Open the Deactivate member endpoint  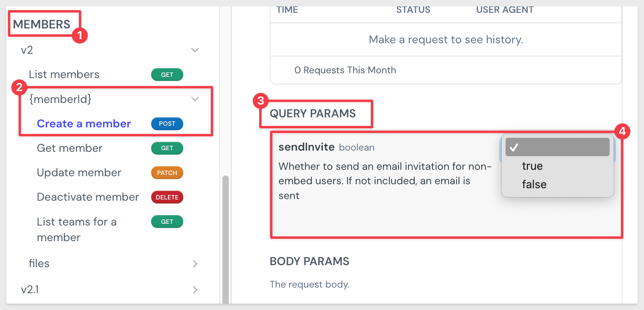(88, 197)
